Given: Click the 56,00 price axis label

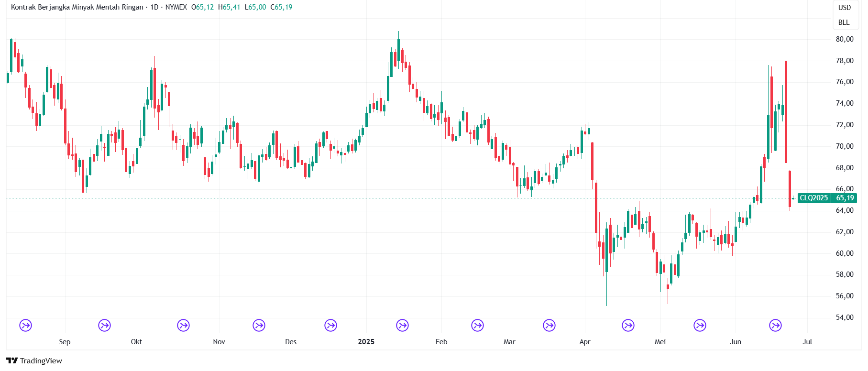Looking at the screenshot, I should tap(845, 296).
